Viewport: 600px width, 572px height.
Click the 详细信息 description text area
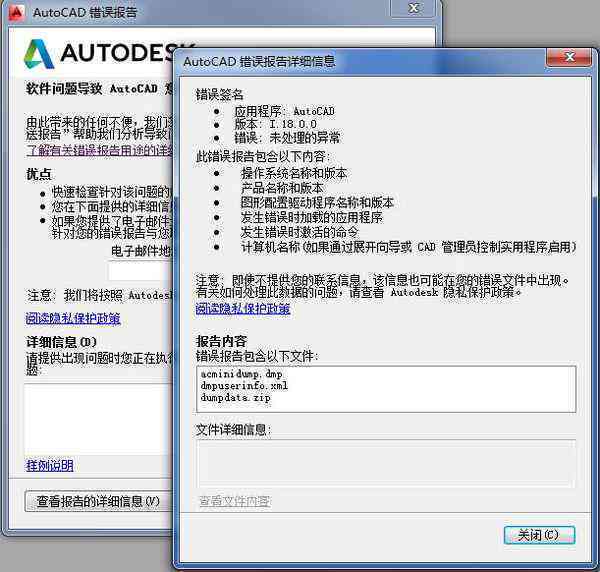99,419
